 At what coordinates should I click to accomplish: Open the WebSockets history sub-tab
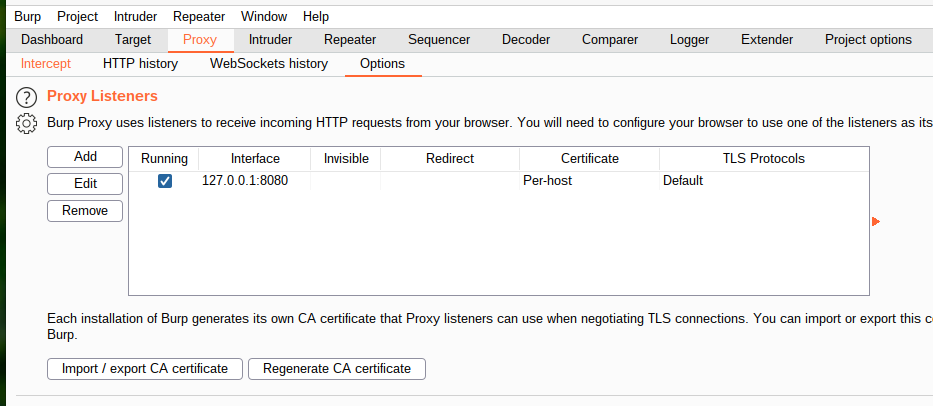pyautogui.click(x=268, y=64)
